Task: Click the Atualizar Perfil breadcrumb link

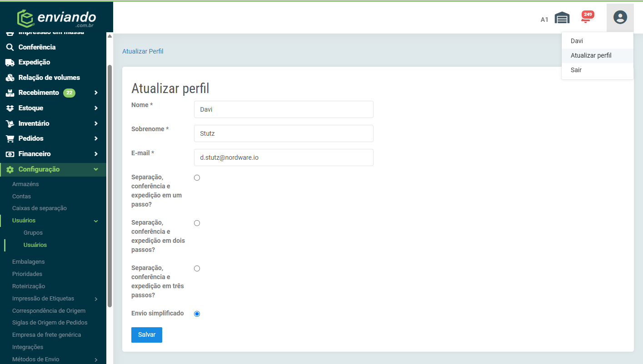Action: 143,51
